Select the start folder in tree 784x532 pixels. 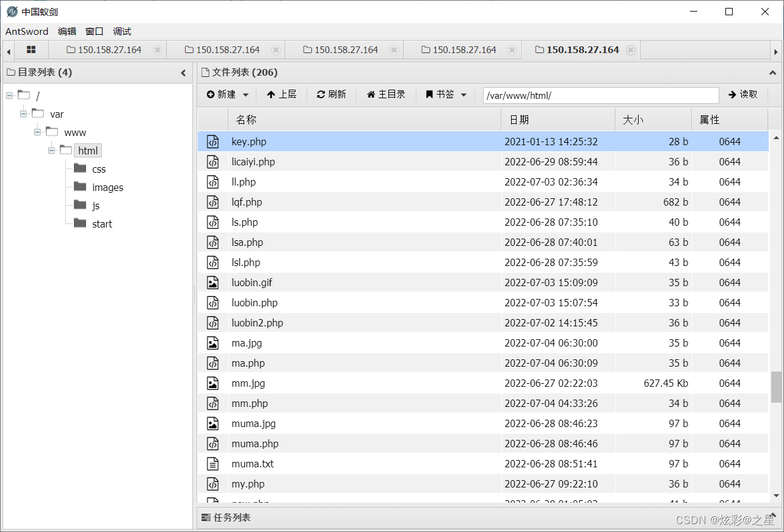click(x=102, y=224)
